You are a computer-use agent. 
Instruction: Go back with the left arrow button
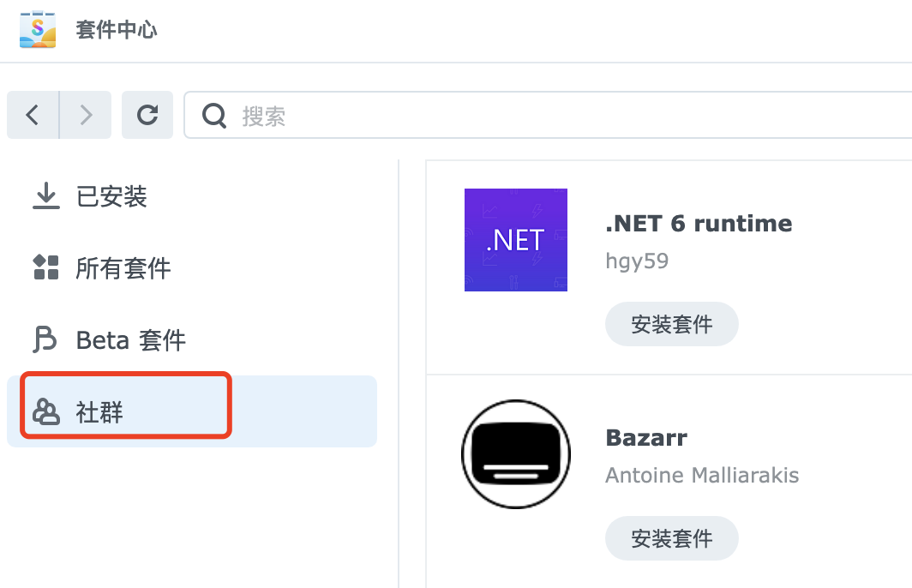33,115
